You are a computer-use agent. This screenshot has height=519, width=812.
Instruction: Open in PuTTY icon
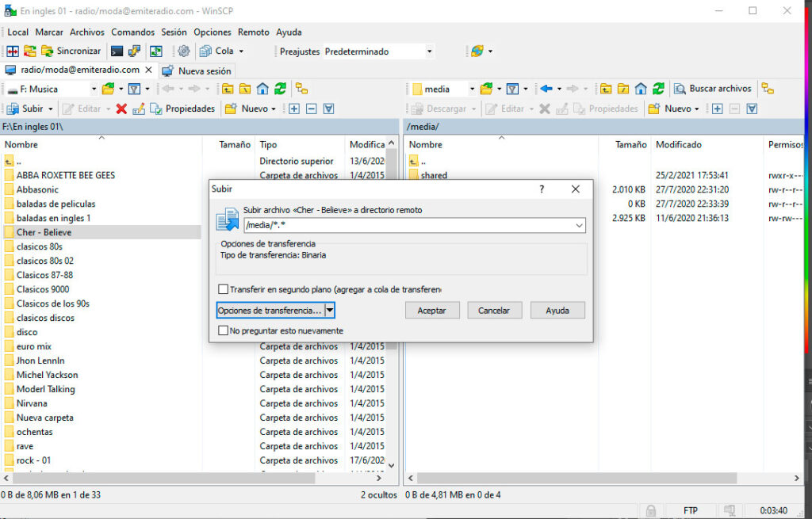click(134, 52)
